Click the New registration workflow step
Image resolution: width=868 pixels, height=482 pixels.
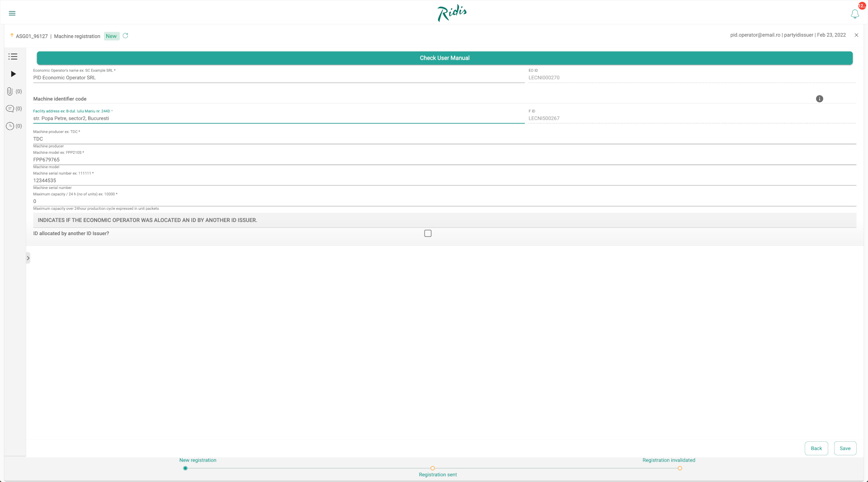185,468
